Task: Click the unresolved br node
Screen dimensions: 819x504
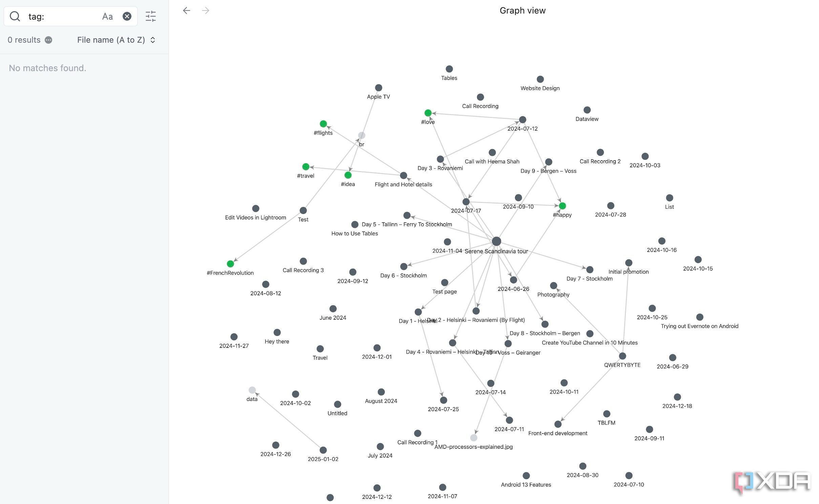Action: click(362, 135)
